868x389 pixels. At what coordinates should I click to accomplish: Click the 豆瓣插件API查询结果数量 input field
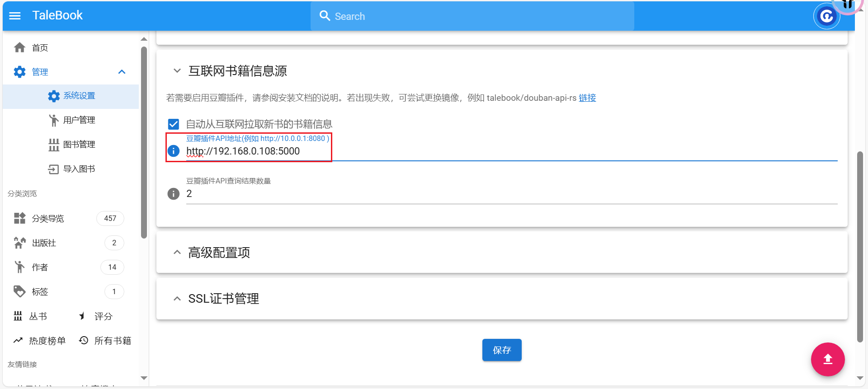click(x=512, y=194)
